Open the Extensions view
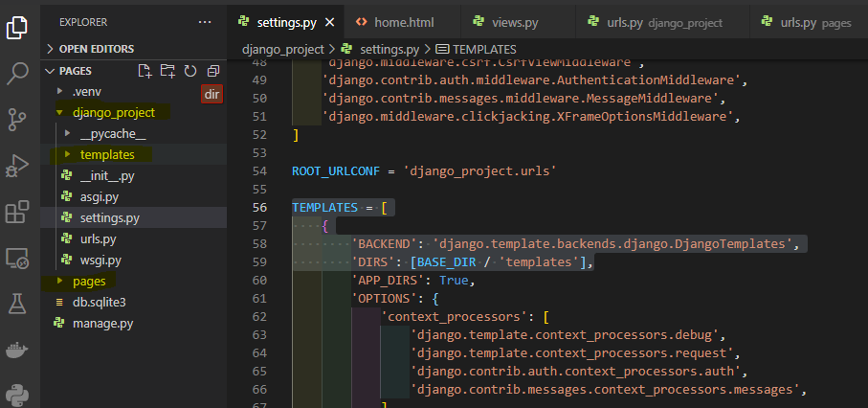 coord(16,212)
